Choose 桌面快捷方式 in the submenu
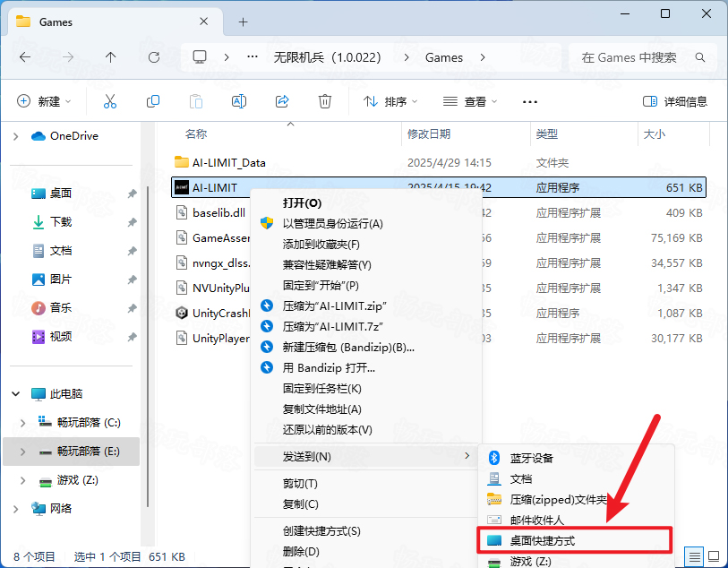 tap(575, 540)
